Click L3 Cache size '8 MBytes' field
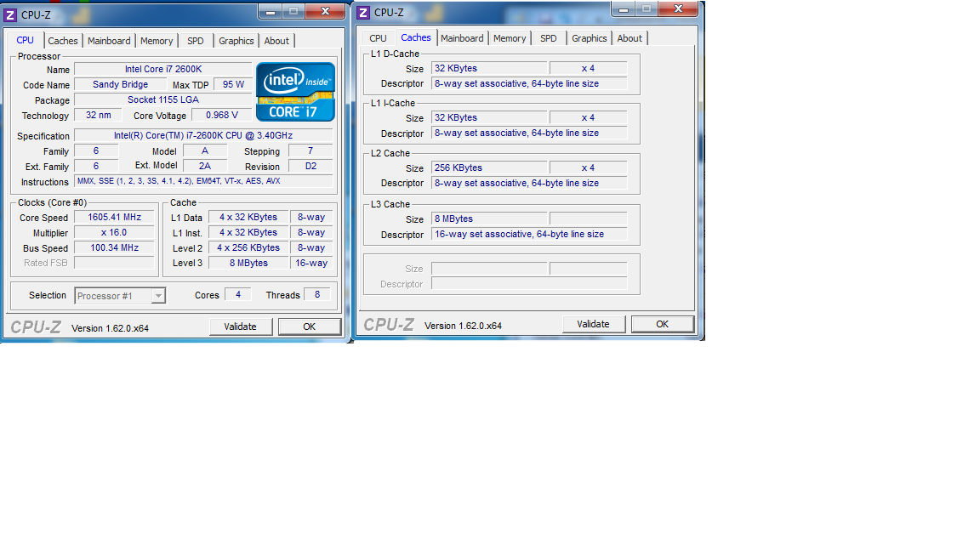 coord(489,219)
